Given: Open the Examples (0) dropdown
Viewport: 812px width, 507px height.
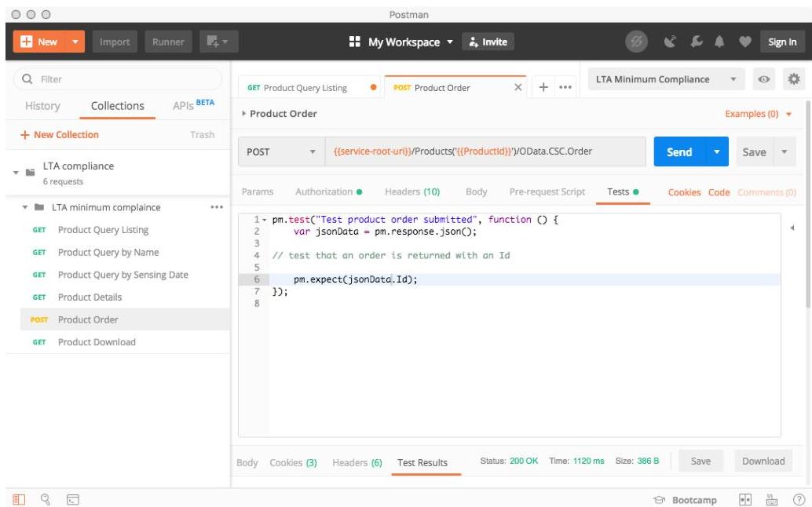Looking at the screenshot, I should [x=758, y=114].
